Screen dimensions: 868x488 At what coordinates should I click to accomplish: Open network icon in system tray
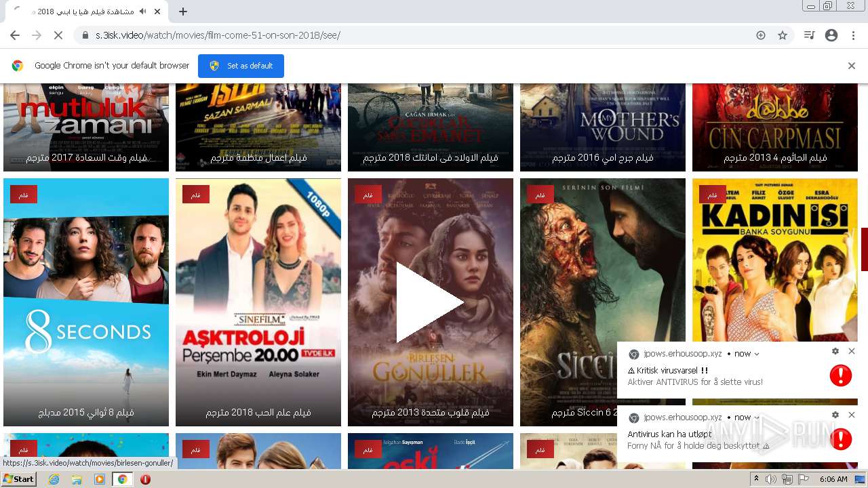(x=787, y=479)
